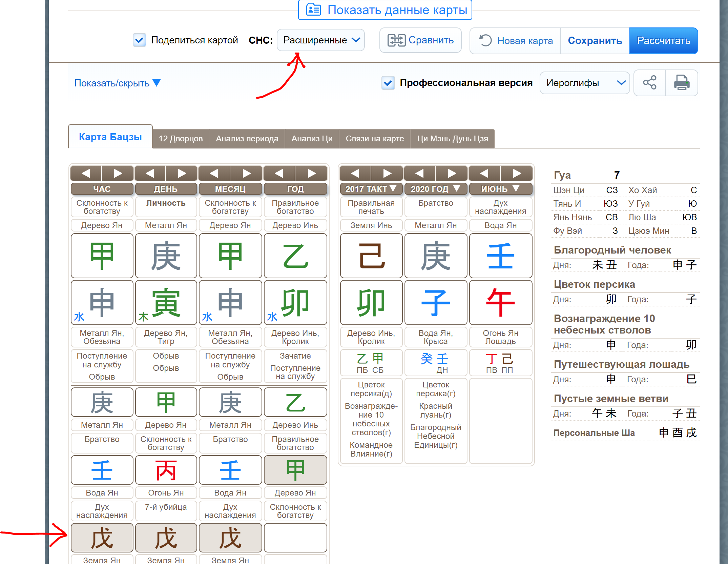The height and width of the screenshot is (564, 728).
Task: Click the Сравнить button
Action: 420,40
